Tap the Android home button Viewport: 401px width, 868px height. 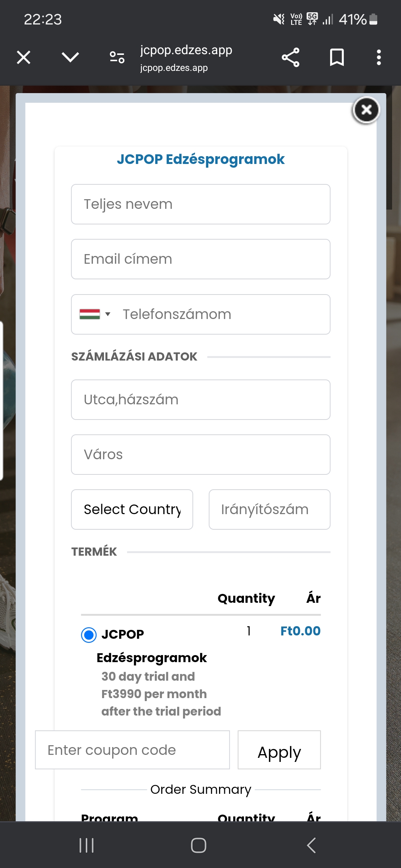click(199, 845)
